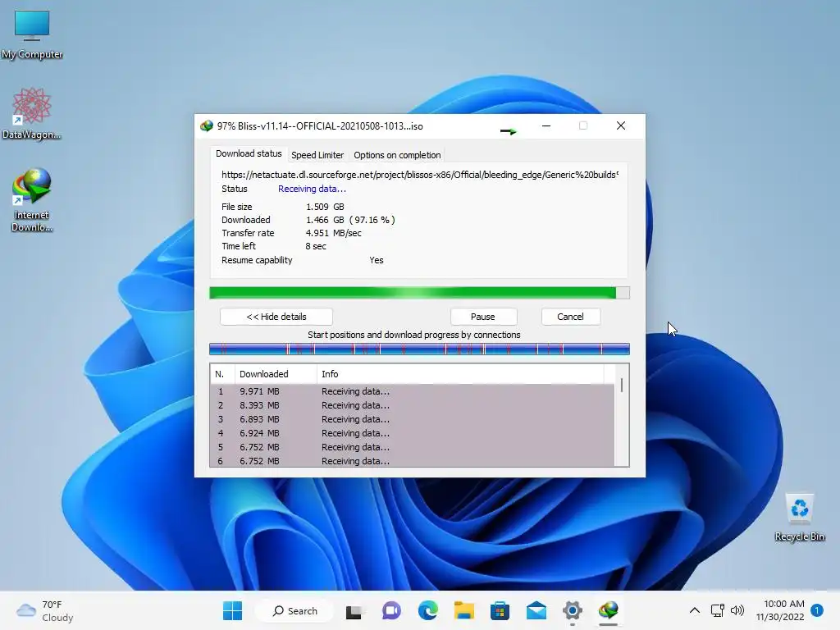Click the green download progress bar
The image size is (840, 630).
click(x=419, y=293)
